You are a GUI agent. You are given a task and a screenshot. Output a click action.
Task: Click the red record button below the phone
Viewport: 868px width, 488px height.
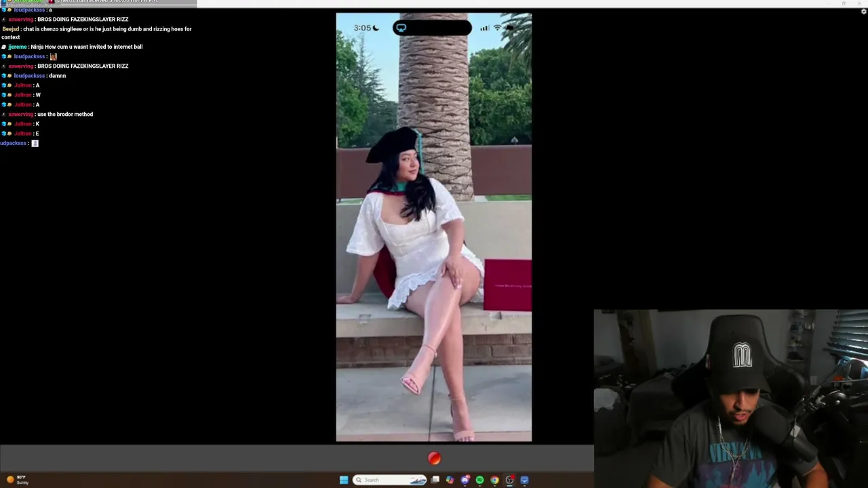pos(434,459)
